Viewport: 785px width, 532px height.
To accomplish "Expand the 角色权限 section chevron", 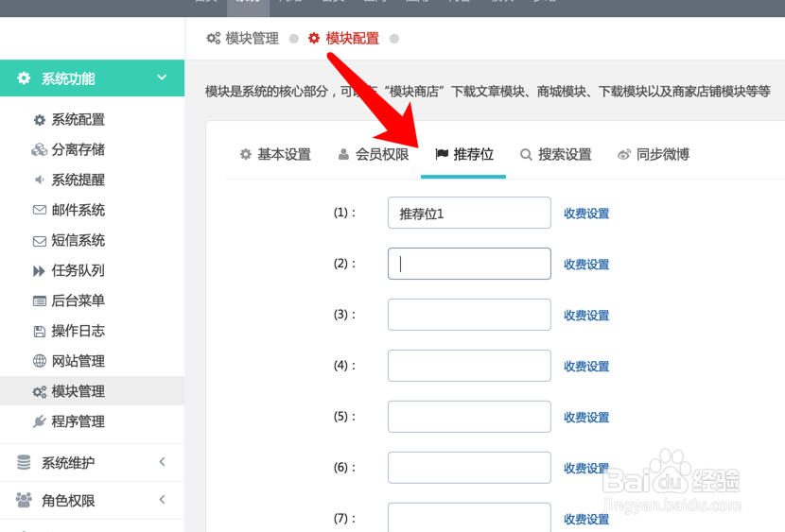I will 162,500.
